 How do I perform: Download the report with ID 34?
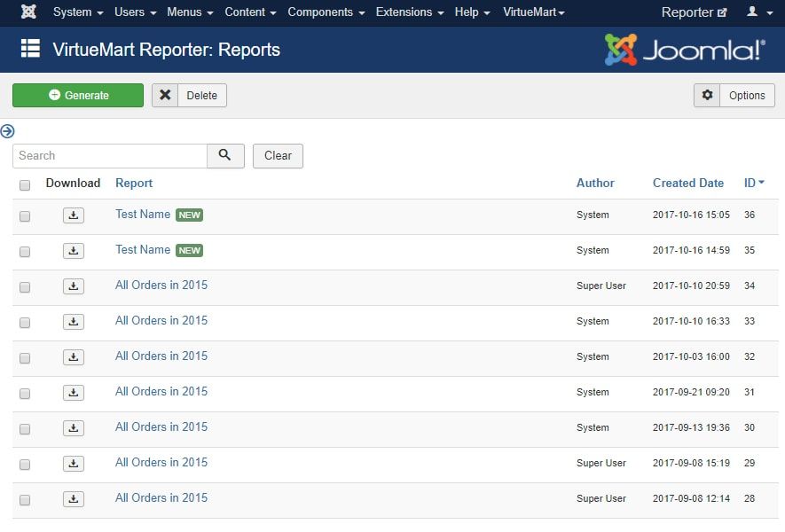coord(74,286)
